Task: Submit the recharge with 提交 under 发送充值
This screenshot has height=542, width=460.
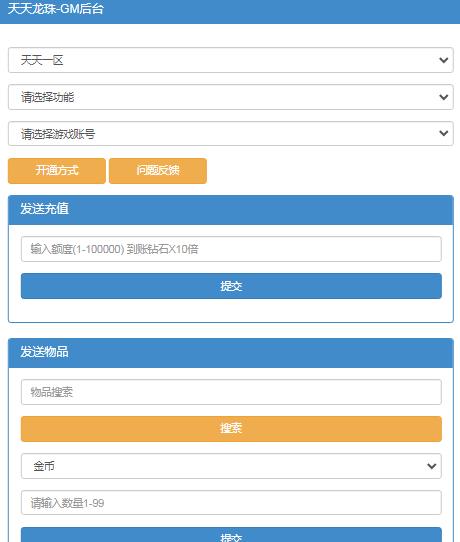Action: click(x=231, y=286)
